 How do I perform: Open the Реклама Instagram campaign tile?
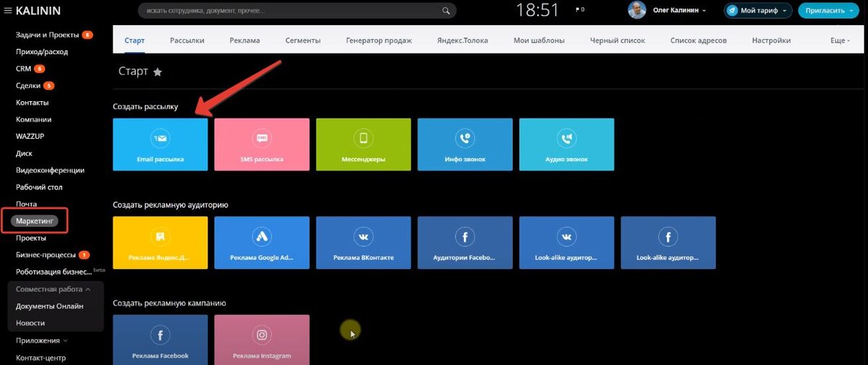(x=262, y=340)
